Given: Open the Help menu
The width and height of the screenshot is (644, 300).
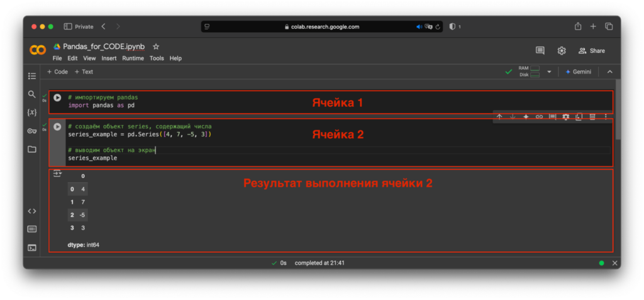Looking at the screenshot, I should 175,58.
